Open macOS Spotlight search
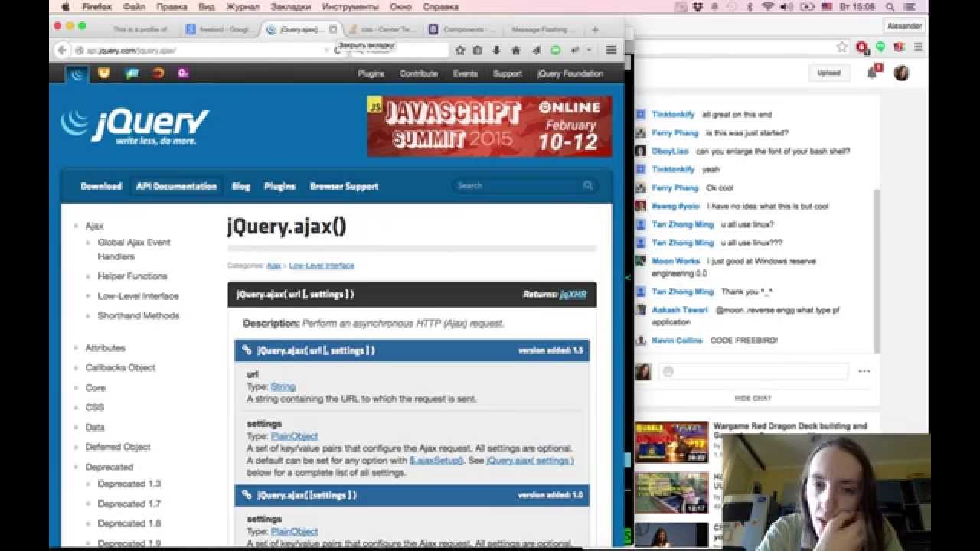The height and width of the screenshot is (551, 980). [x=891, y=6]
